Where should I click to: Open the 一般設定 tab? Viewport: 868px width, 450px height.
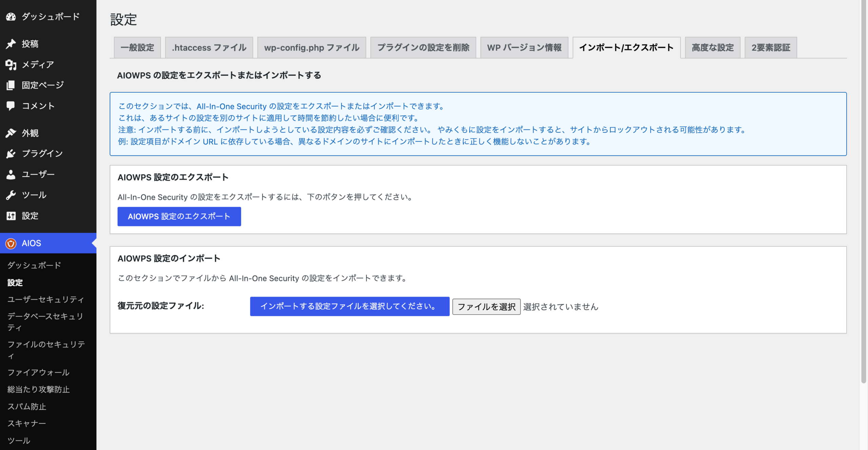point(137,48)
